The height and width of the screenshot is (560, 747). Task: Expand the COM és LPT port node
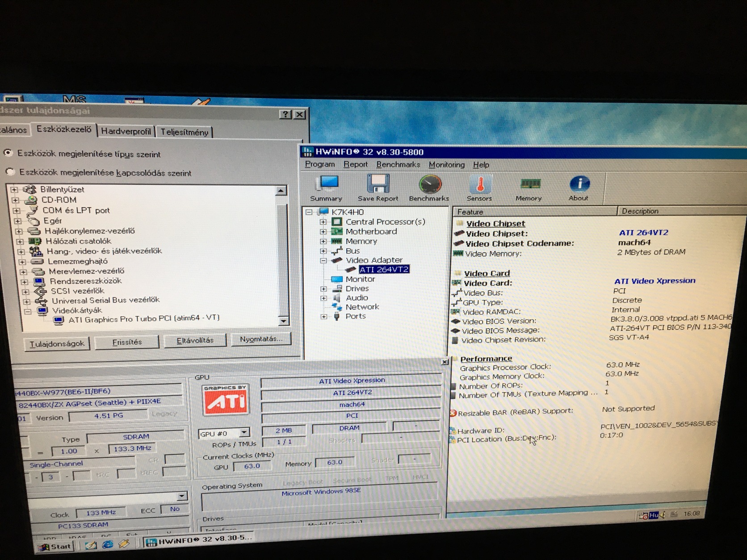16,210
